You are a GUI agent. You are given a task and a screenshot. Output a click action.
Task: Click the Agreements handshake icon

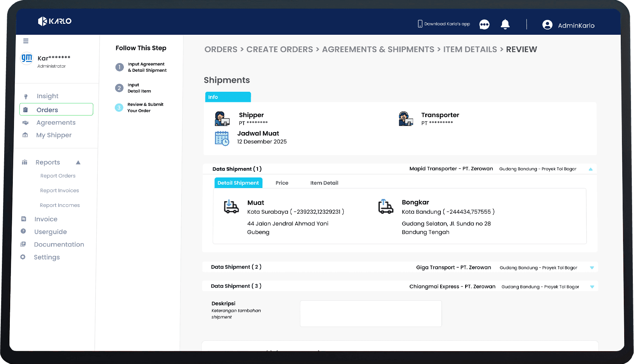[25, 123]
